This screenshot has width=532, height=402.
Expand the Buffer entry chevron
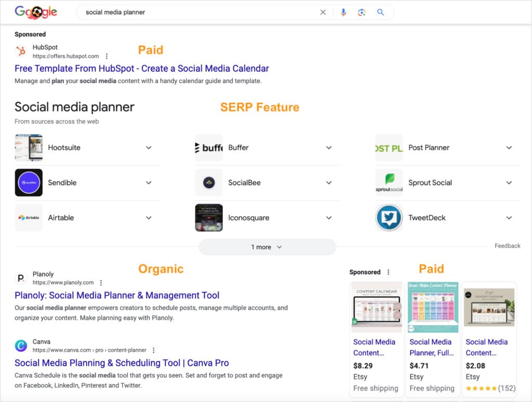click(x=328, y=148)
